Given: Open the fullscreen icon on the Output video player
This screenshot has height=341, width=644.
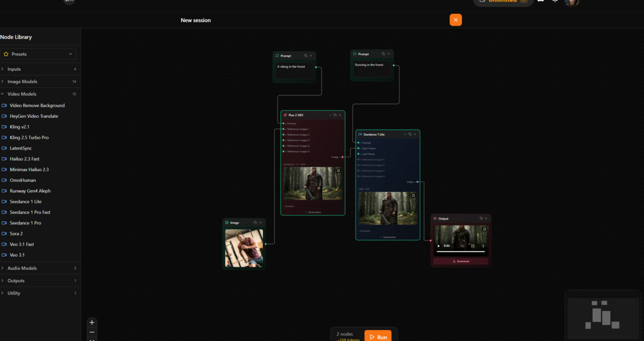Looking at the screenshot, I should click(x=473, y=246).
